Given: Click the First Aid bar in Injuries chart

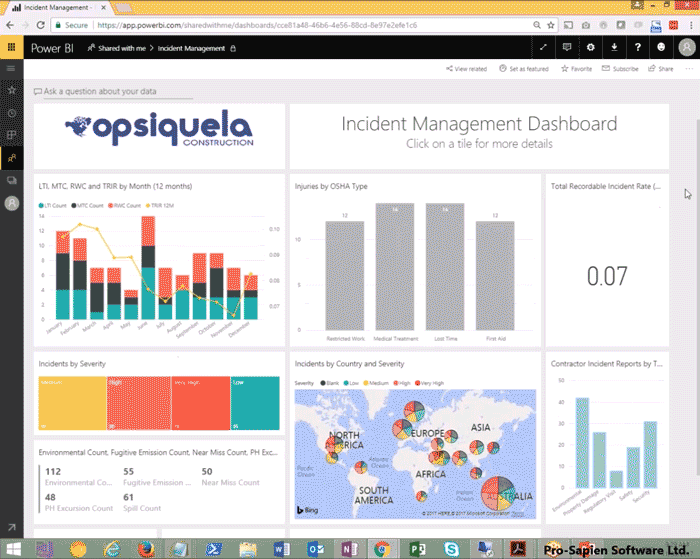Looking at the screenshot, I should [x=495, y=276].
